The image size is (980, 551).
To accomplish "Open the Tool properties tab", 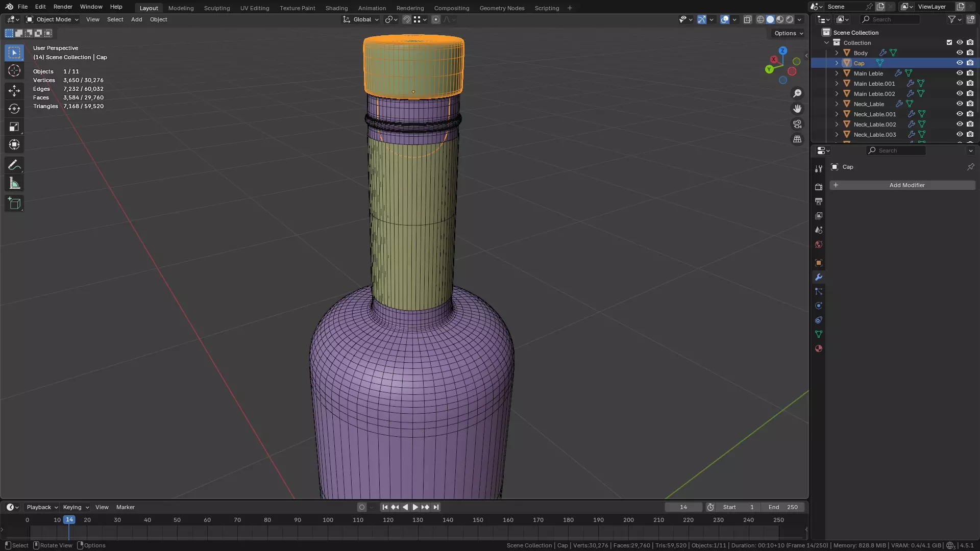I will coord(819,169).
